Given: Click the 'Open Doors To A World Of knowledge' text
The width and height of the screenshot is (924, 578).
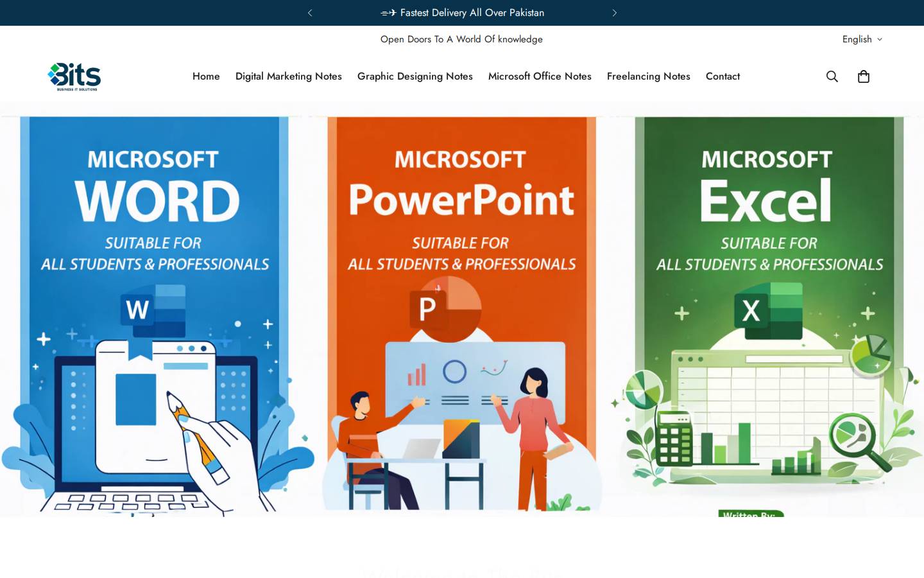Looking at the screenshot, I should [x=461, y=39].
